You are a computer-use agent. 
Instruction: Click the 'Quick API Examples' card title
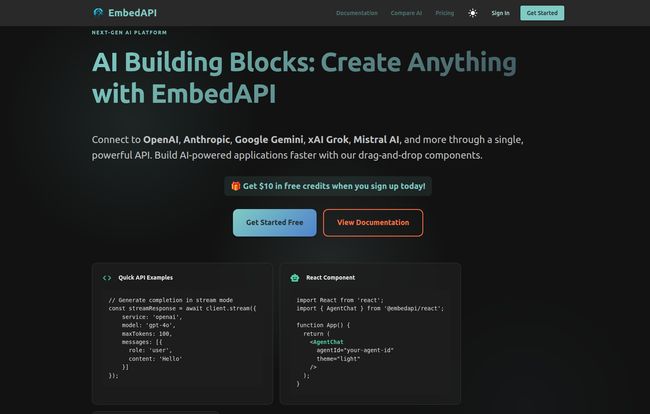146,278
